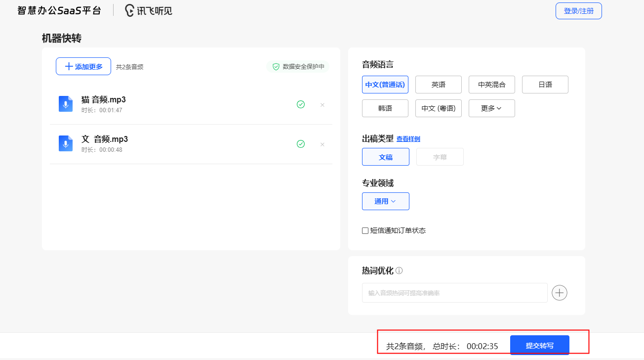Enable 短信通知订单状态 checkbox
644x360 pixels.
tap(365, 230)
